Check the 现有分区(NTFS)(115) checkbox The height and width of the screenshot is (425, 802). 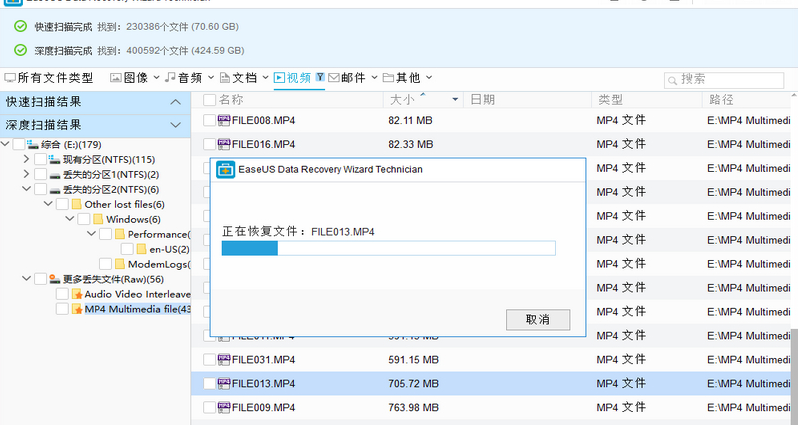click(x=40, y=160)
